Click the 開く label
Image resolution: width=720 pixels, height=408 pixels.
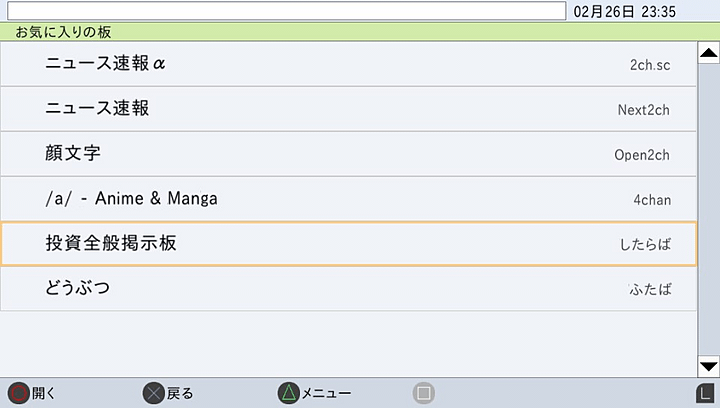(x=45, y=393)
